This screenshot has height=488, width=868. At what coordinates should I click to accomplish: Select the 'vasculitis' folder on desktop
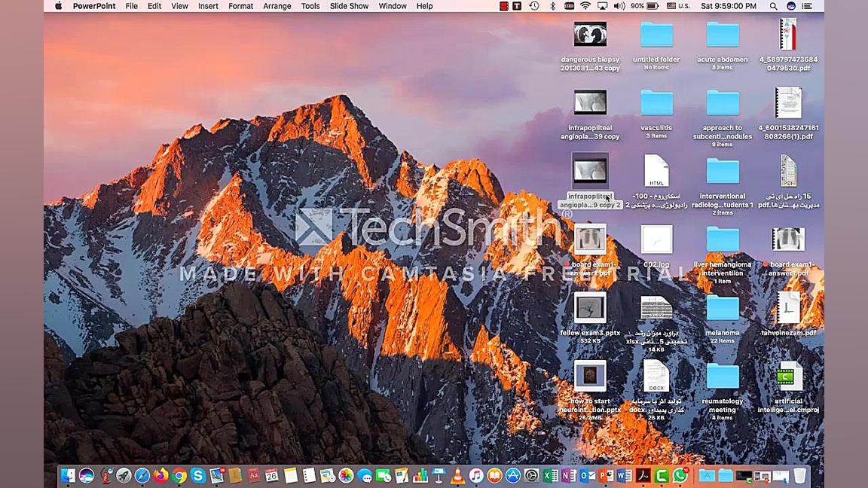point(656,104)
